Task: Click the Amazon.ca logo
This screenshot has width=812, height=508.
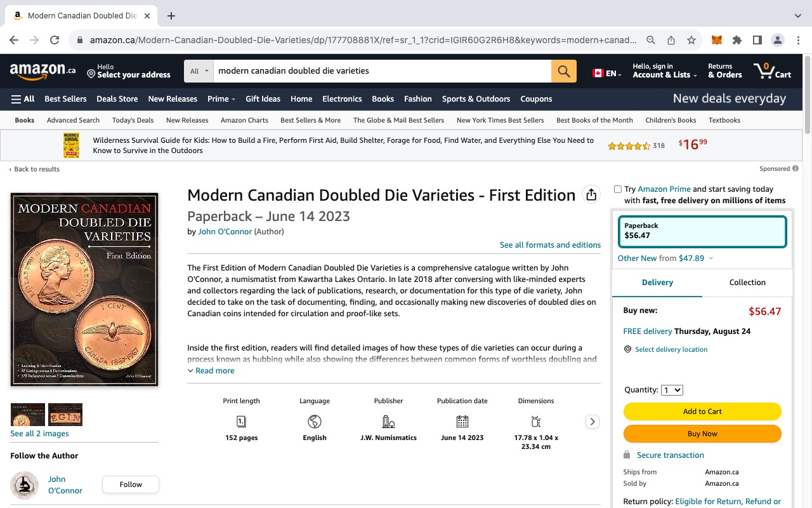Action: pyautogui.click(x=43, y=71)
